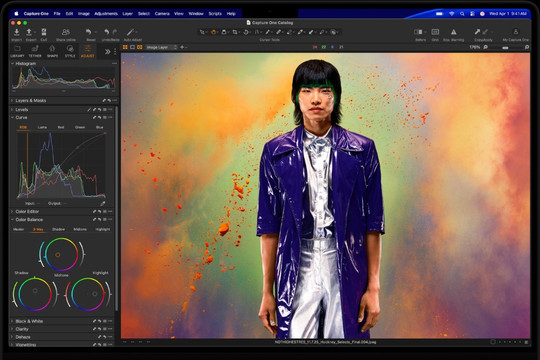Click the Auto Adjust wand icon
540x360 pixels.
pyautogui.click(x=130, y=32)
